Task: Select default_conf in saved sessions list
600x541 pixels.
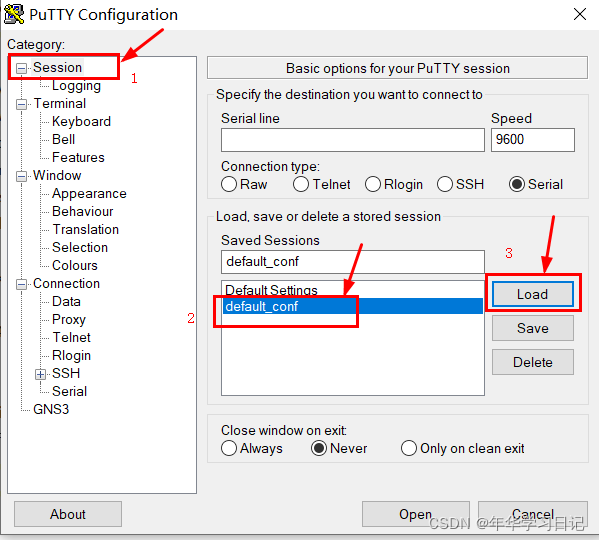Action: point(352,306)
